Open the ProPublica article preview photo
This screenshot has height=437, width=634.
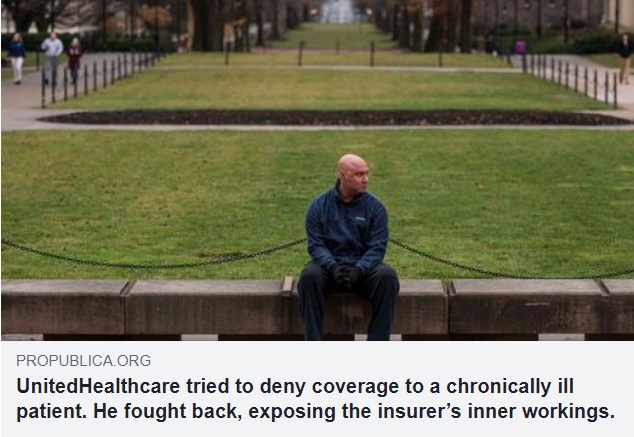[x=317, y=170]
